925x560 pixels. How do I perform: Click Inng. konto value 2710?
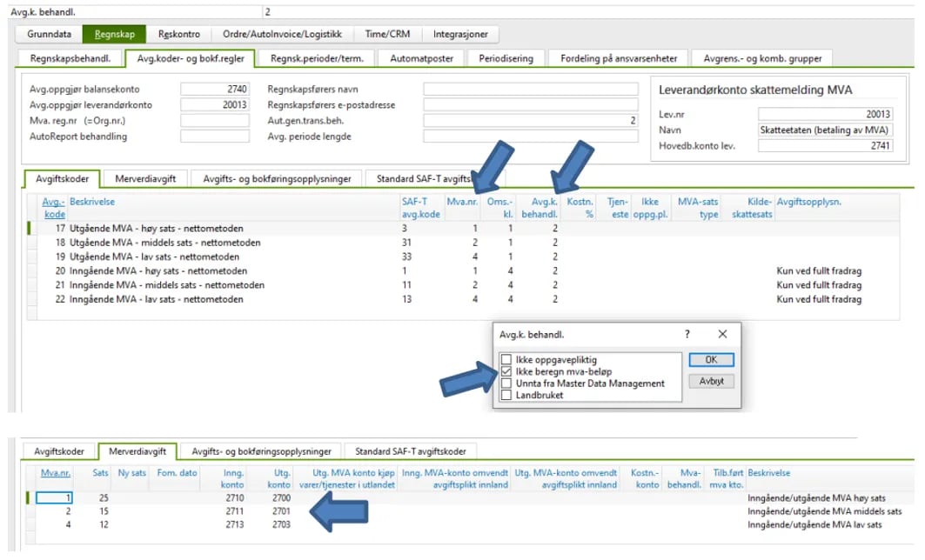tap(234, 498)
